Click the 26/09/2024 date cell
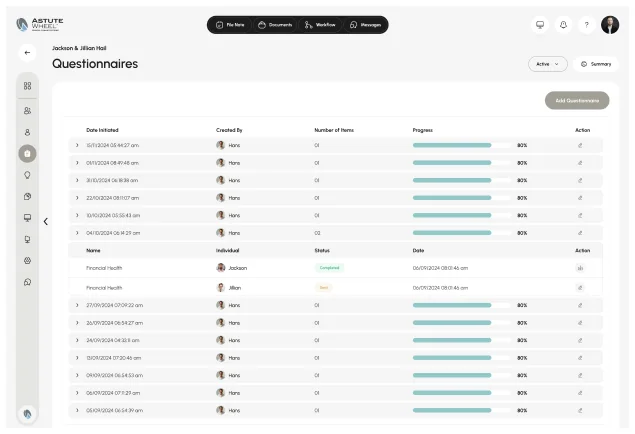Viewport: 635px width, 434px height. 115,323
